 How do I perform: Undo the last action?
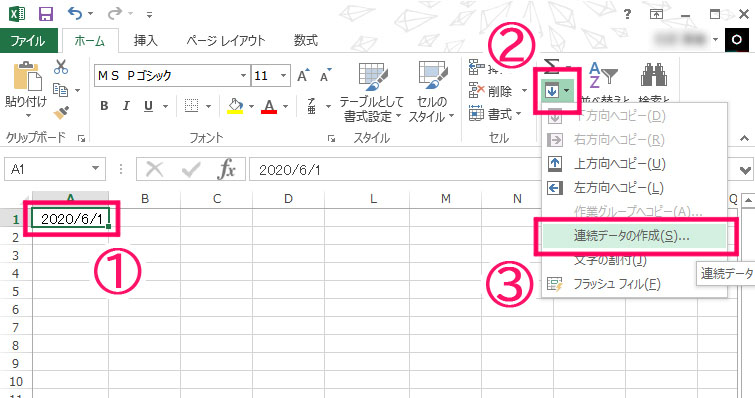click(x=75, y=13)
